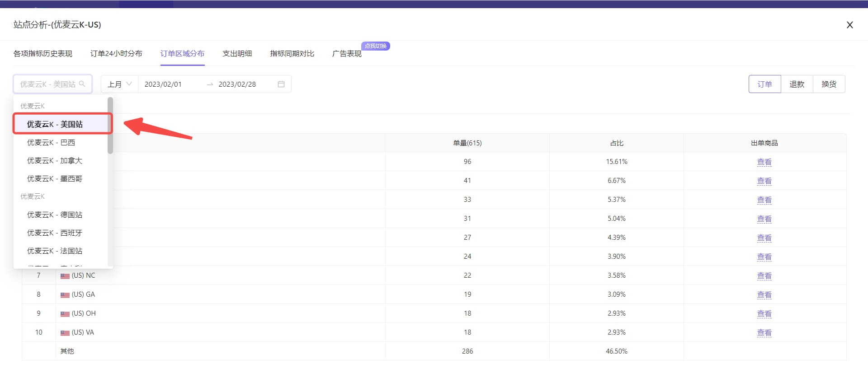Switch to 换货 view toggle
The image size is (868, 373).
pyautogui.click(x=829, y=84)
